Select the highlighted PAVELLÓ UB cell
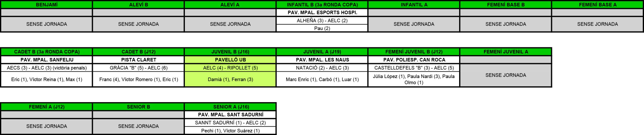The width and height of the screenshot is (644, 135). point(230,60)
